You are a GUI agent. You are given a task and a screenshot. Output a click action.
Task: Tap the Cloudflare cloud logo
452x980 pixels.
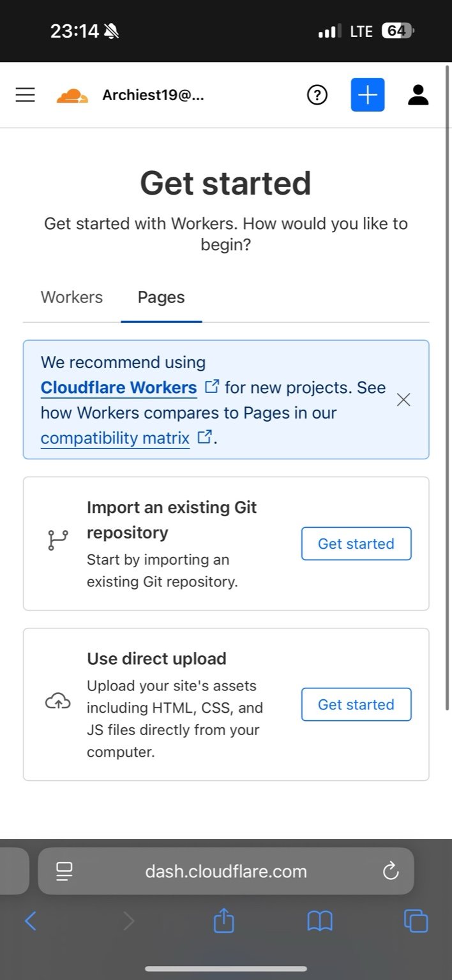tap(72, 96)
